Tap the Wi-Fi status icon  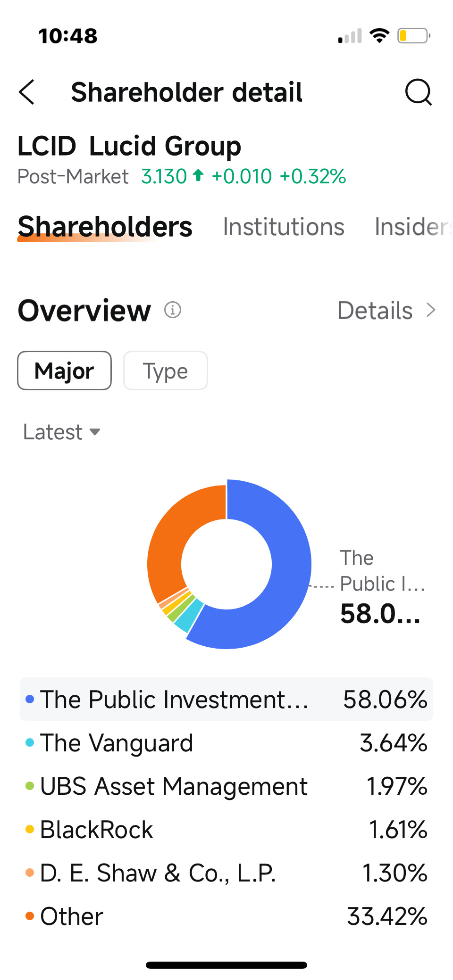(x=379, y=36)
